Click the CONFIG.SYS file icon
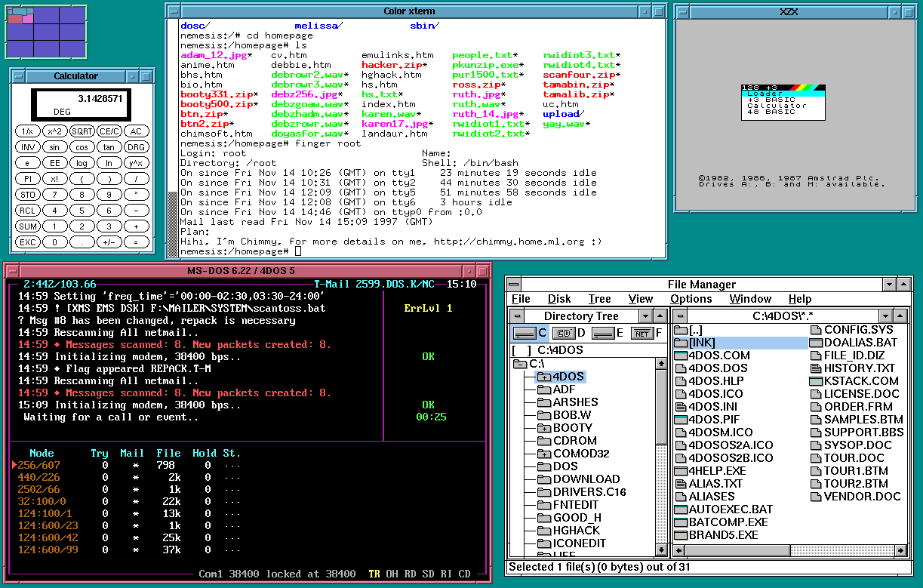923x588 pixels. pos(816,330)
